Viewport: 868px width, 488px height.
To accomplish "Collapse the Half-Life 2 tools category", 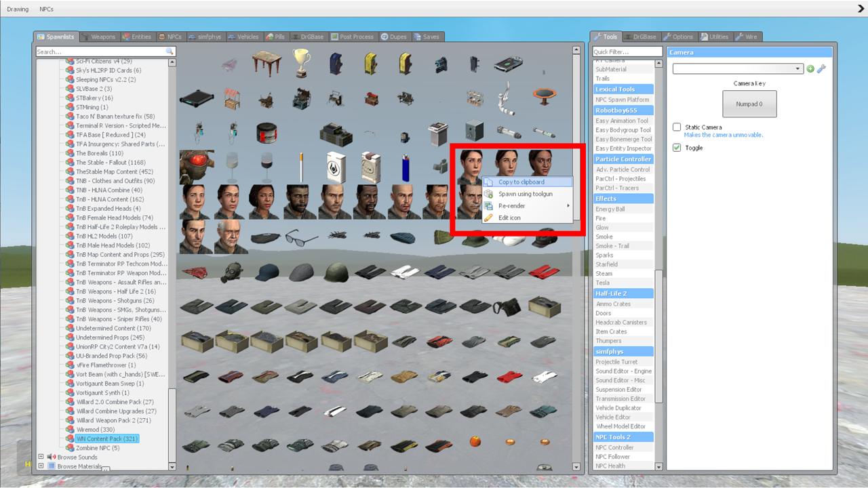I will point(624,293).
